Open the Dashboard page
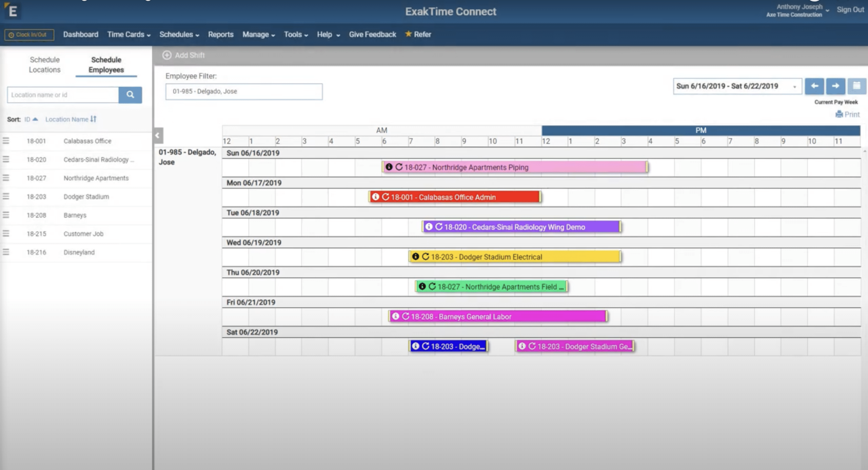 (x=81, y=35)
